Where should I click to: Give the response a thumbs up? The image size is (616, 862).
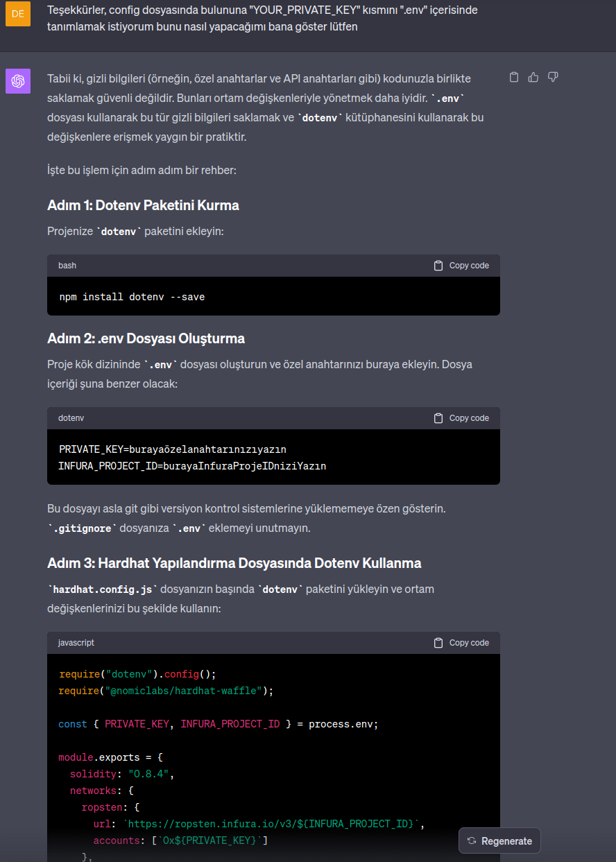click(533, 77)
